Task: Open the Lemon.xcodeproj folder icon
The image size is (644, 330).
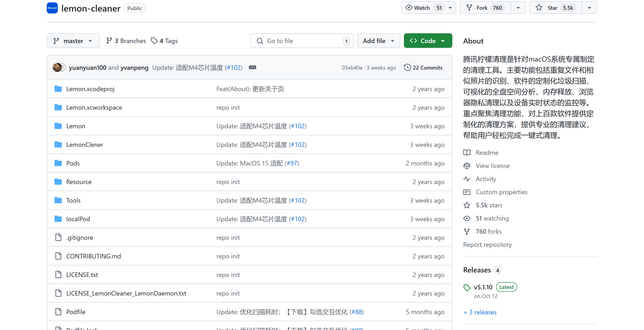Action: click(x=58, y=89)
